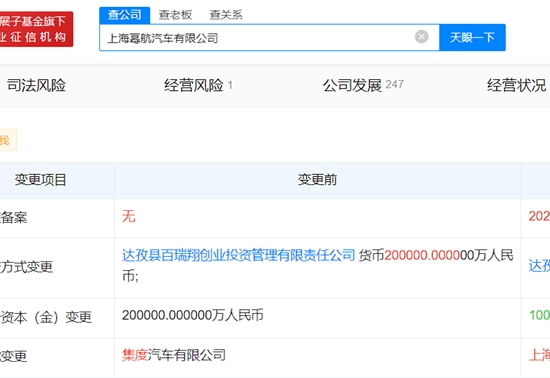Switch to the 查公司 tab
Image resolution: width=550 pixels, height=378 pixels.
click(x=125, y=15)
